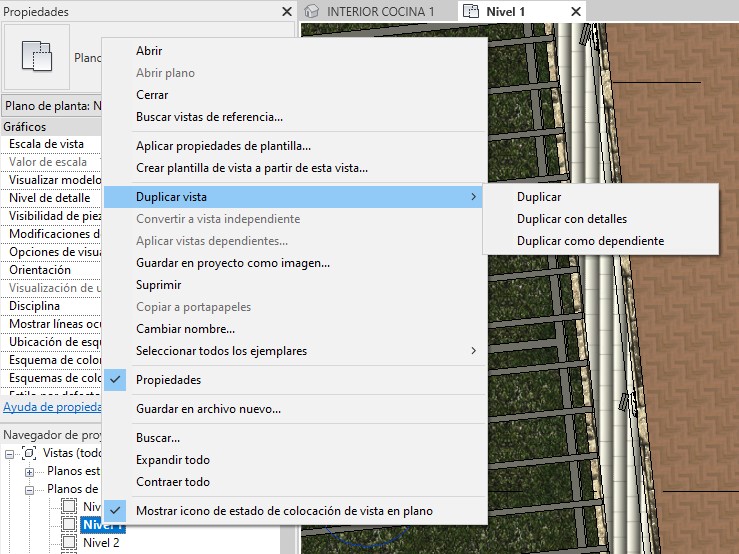Collapse the Vistas (todo) tree node
The width and height of the screenshot is (739, 554).
(9, 453)
